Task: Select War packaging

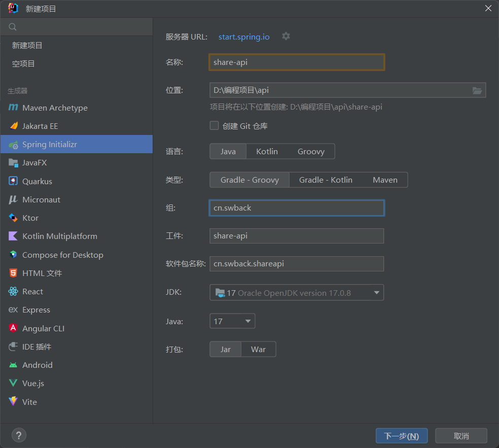Action: coord(258,349)
